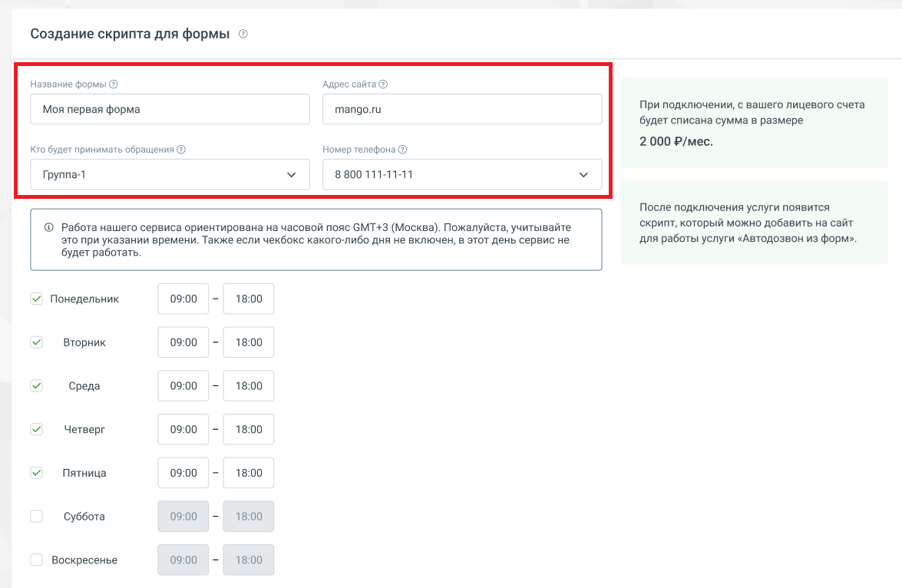Viewport: 902px width, 588px height.
Task: Uncheck the Понедельник checkbox
Action: [36, 299]
